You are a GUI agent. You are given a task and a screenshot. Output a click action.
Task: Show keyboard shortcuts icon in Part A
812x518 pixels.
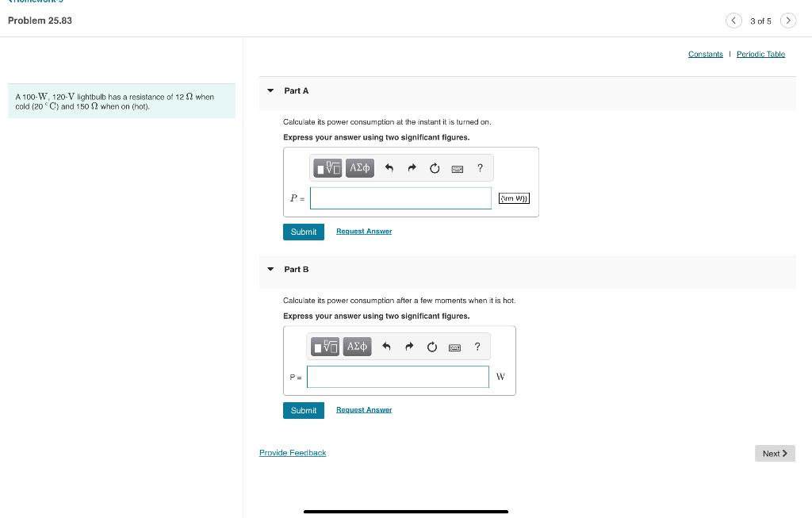[458, 169]
